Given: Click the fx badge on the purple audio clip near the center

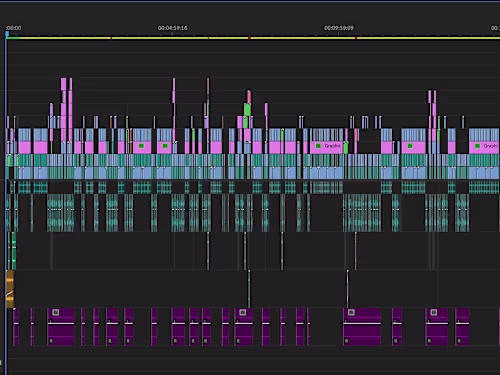Looking at the screenshot, I should coord(243,312).
